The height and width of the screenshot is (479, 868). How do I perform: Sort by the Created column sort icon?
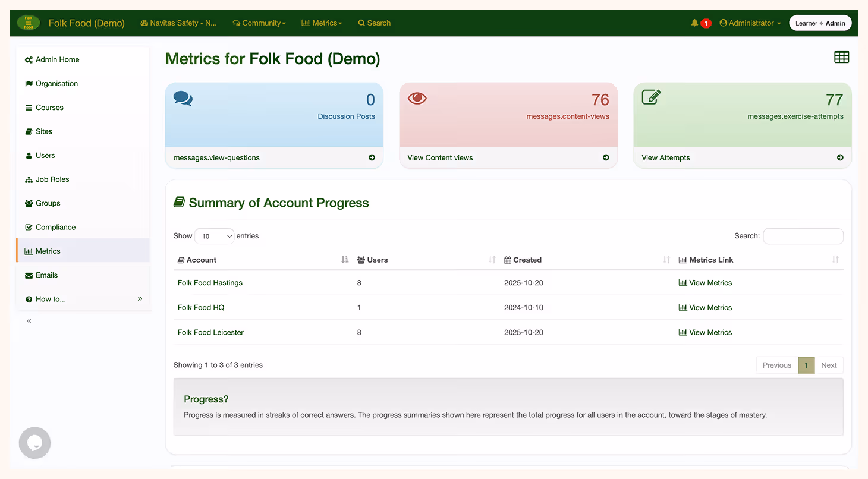tap(666, 260)
